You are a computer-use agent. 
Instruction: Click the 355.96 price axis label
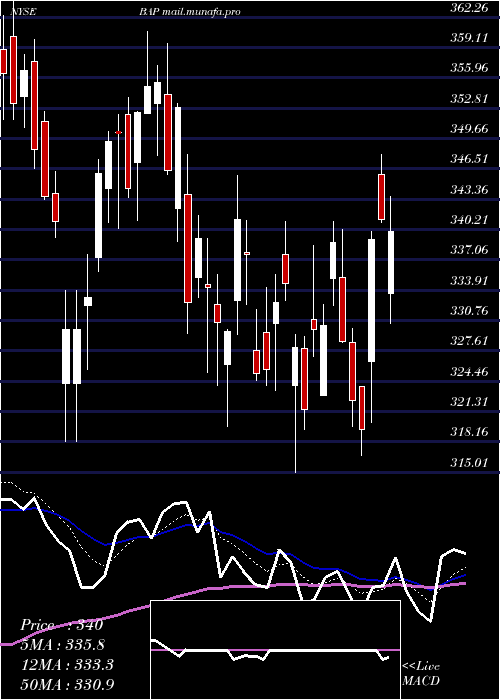(x=468, y=68)
